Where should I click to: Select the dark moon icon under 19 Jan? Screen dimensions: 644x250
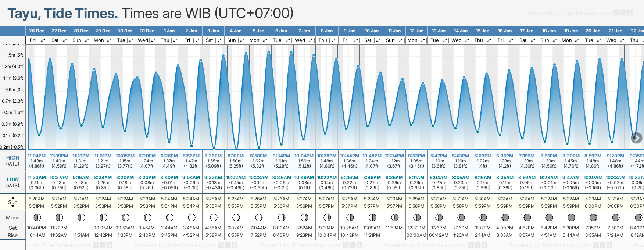pyautogui.click(x=571, y=217)
